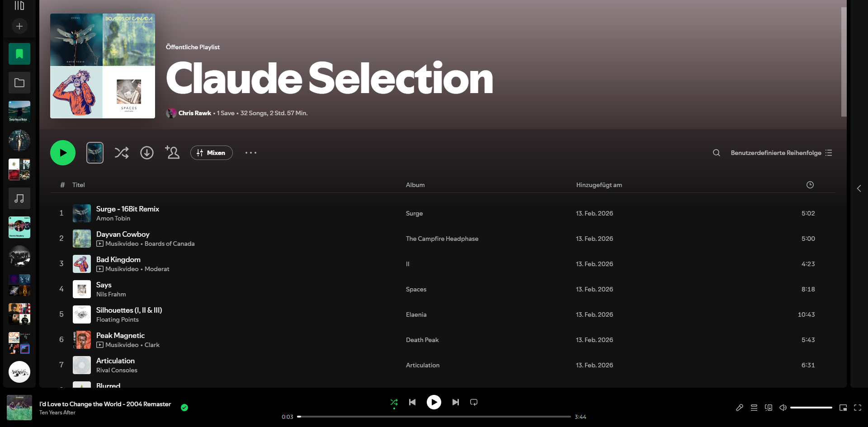Click the Mixen button
Image resolution: width=868 pixels, height=427 pixels.
coord(211,153)
